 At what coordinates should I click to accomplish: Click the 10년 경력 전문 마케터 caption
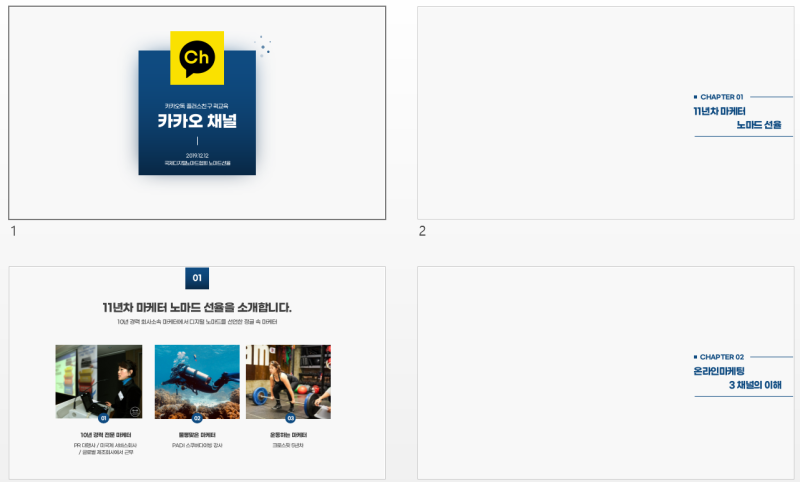click(x=106, y=435)
